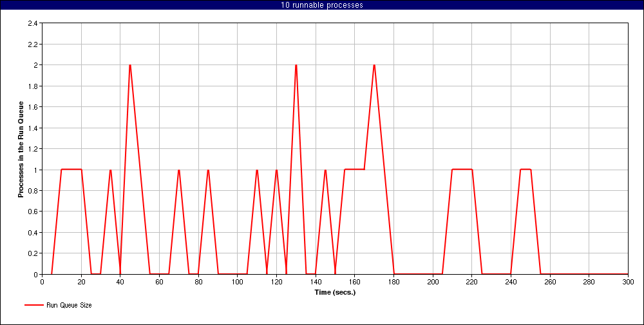Click the x-axis label '220'
The image size is (644, 325).
(472, 282)
